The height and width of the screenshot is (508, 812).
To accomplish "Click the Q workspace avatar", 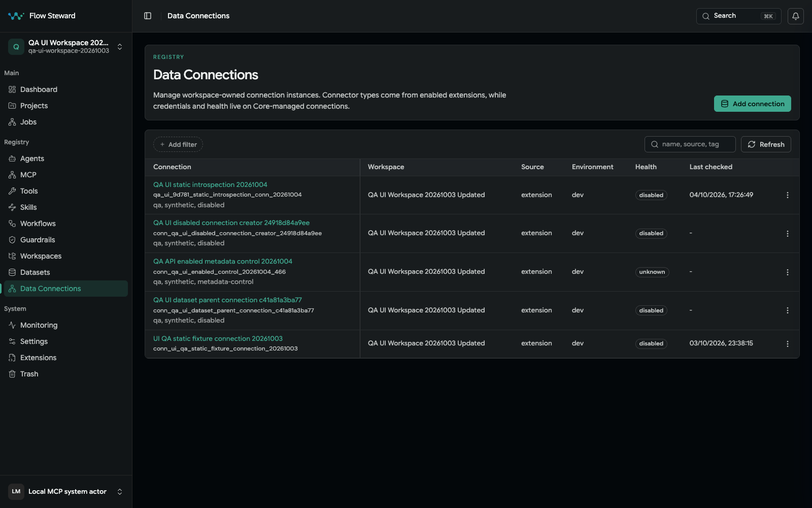I will click(x=16, y=47).
